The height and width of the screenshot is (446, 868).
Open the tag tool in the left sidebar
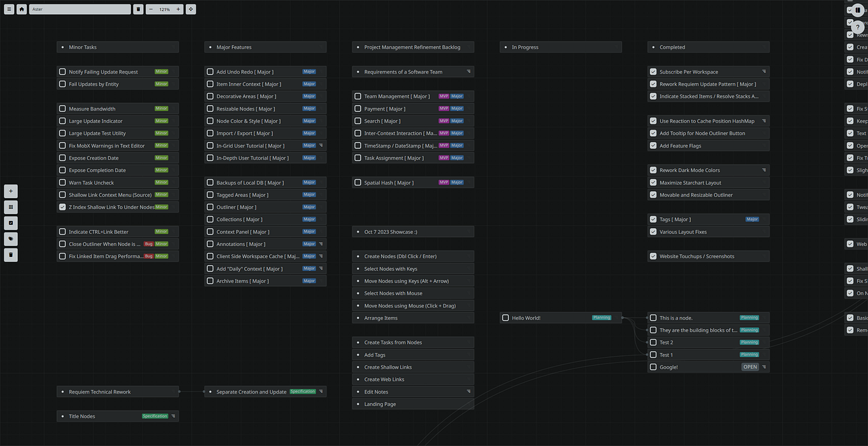tap(10, 238)
